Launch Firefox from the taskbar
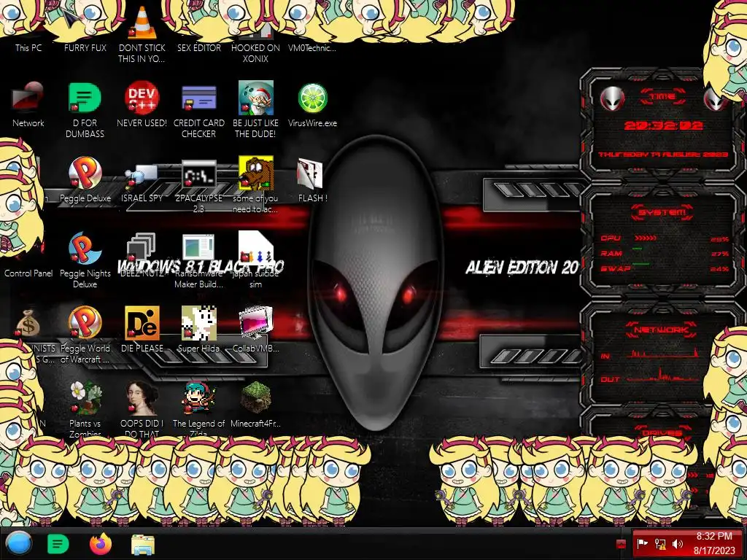Image resolution: width=747 pixels, height=560 pixels. pos(101,543)
